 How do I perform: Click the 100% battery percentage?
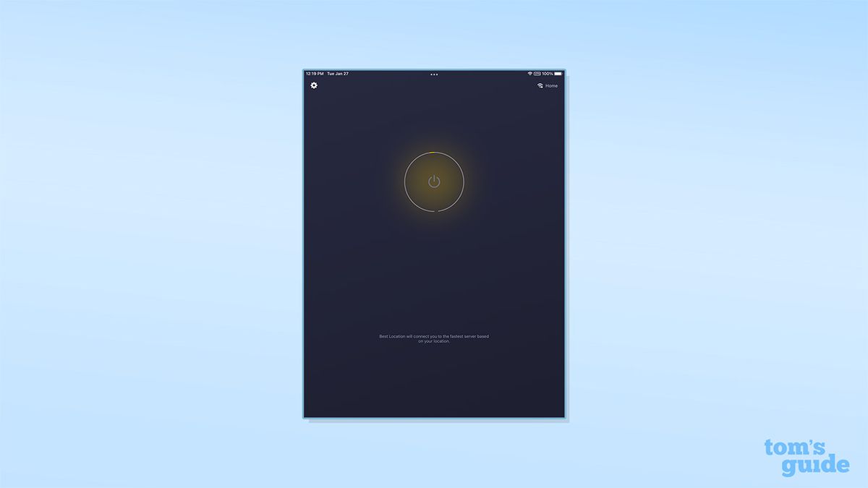coord(548,74)
